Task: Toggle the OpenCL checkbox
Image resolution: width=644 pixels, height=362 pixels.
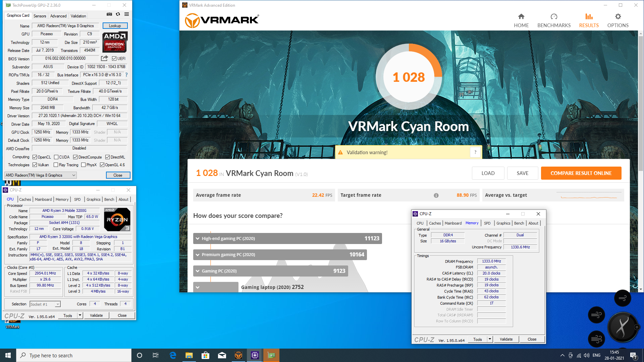Action: [35, 157]
